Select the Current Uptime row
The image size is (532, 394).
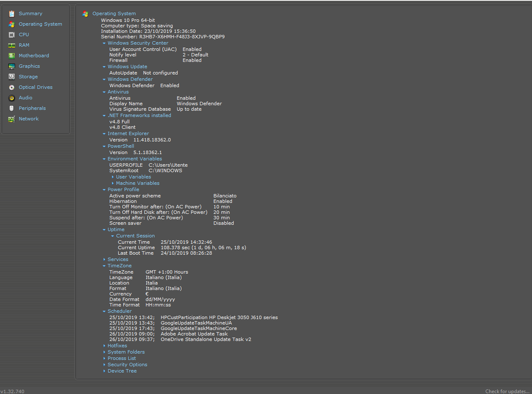pos(182,248)
